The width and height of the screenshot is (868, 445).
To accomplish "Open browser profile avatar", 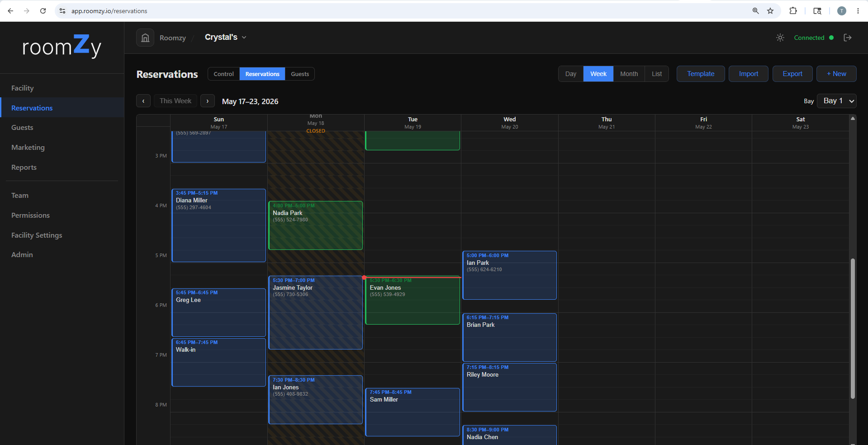I will click(842, 11).
